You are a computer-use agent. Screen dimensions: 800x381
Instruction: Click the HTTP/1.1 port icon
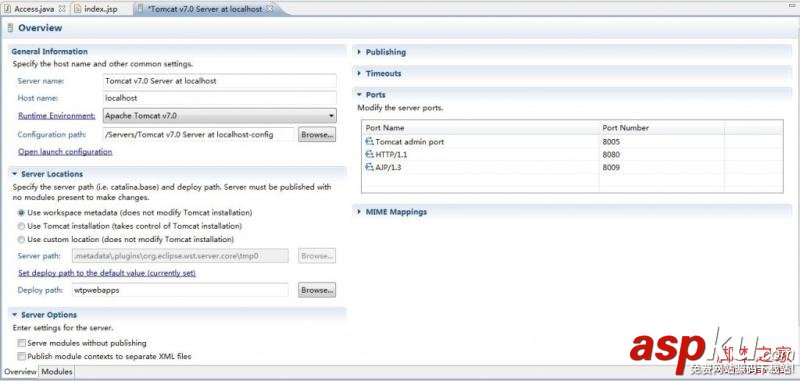[369, 155]
